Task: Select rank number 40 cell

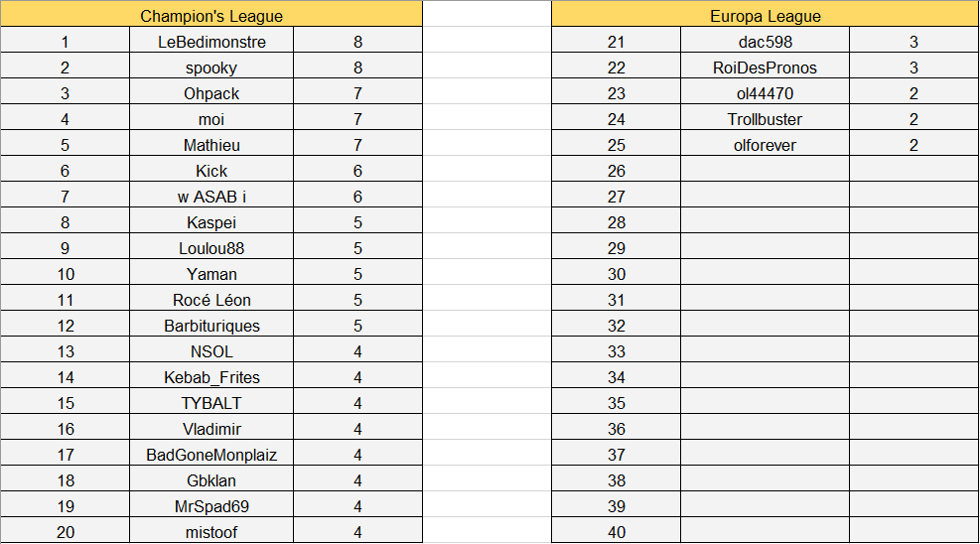Action: (616, 532)
